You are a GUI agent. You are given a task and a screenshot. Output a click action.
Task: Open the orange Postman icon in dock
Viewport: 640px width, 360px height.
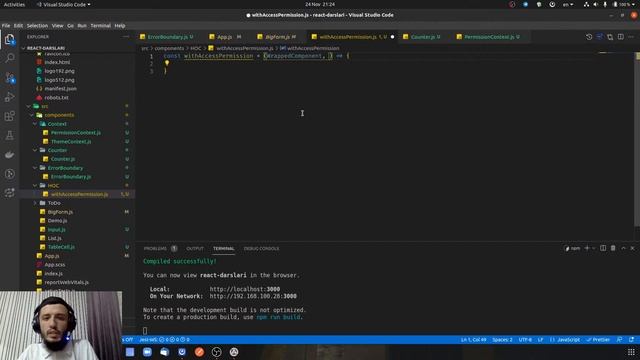coord(199,352)
